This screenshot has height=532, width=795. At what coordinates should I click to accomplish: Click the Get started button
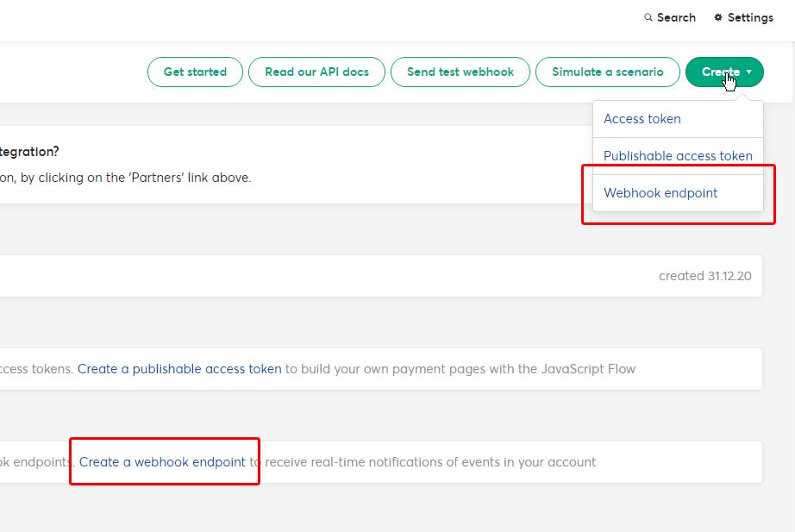(x=195, y=72)
